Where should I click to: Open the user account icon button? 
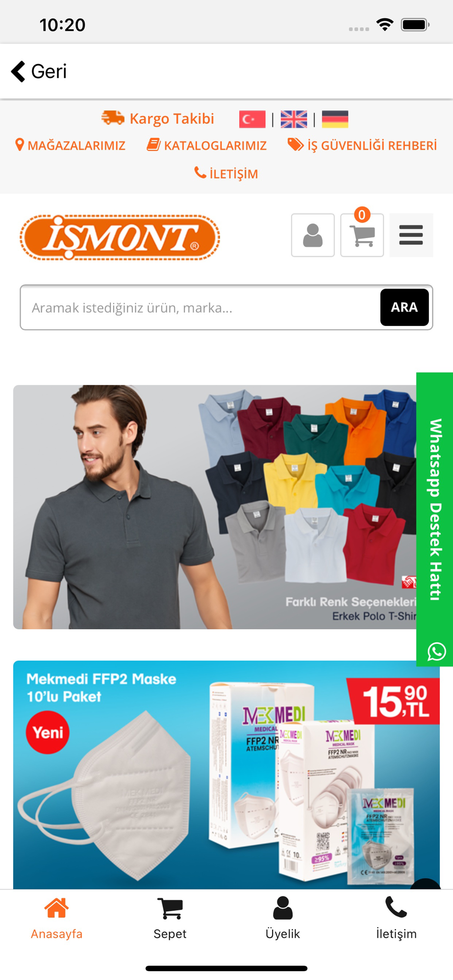pos(313,235)
